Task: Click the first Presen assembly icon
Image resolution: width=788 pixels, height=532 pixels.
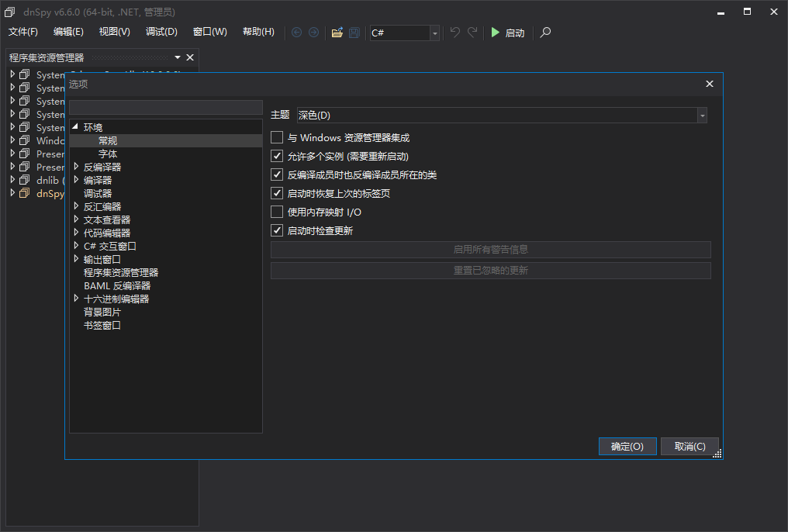Action: pos(24,154)
